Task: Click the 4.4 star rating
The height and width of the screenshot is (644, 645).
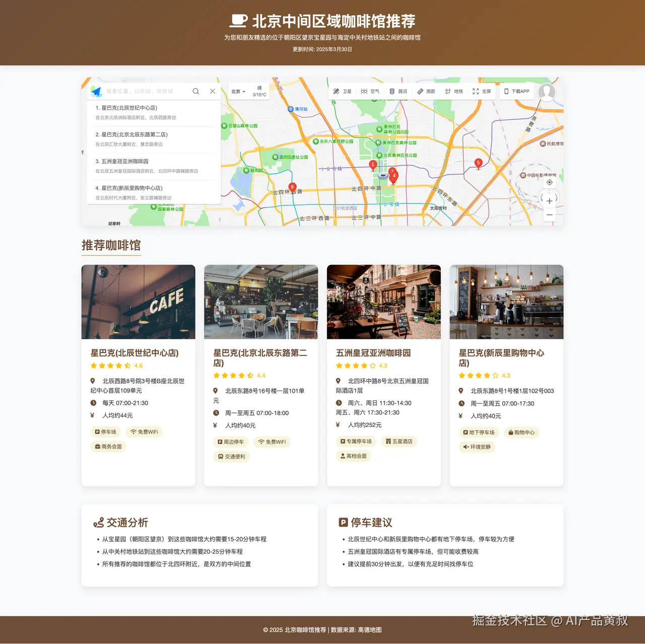Action: coord(239,376)
